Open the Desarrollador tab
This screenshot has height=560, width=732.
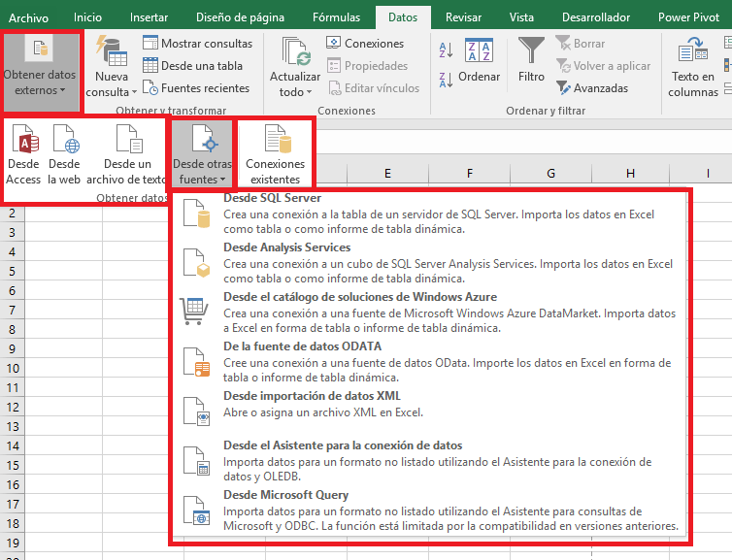point(596,17)
